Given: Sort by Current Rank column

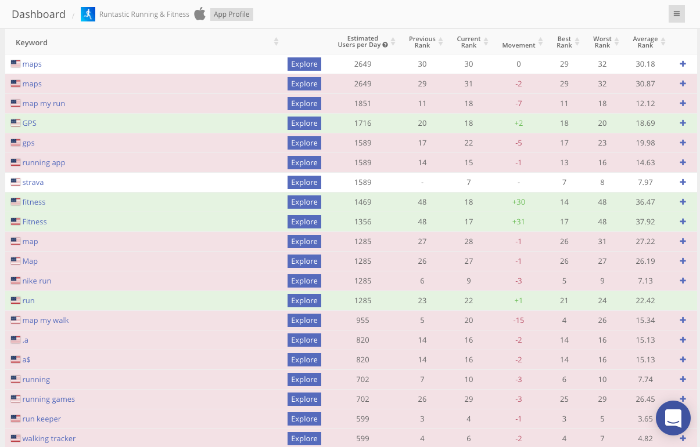Looking at the screenshot, I should pos(469,41).
